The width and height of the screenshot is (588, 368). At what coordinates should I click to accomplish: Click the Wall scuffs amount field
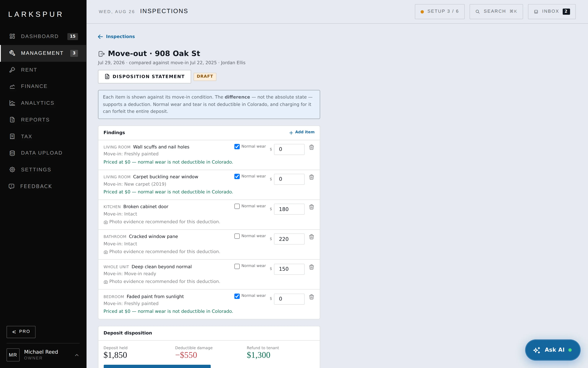[289, 149]
